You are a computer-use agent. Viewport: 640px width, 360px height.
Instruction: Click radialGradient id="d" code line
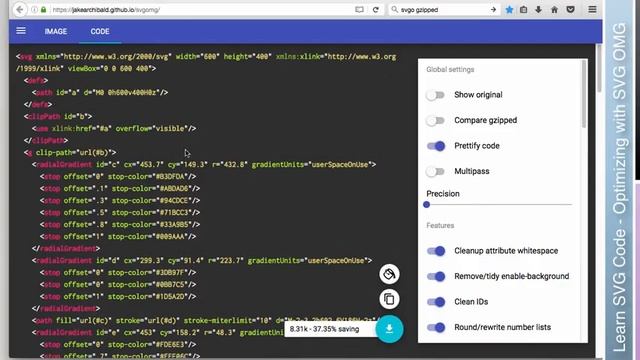click(x=202, y=260)
